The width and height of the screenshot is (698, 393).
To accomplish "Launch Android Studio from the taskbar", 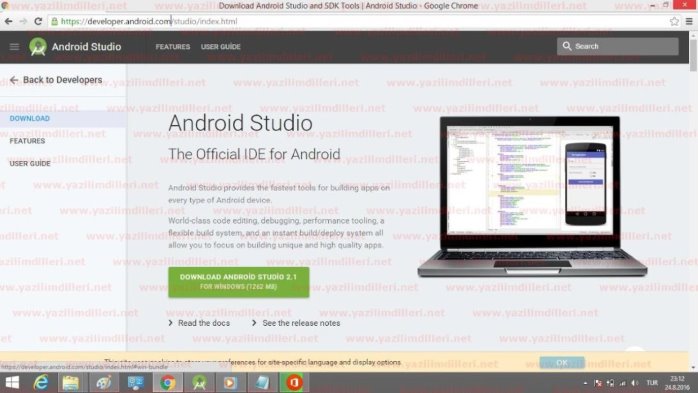I will [199, 383].
